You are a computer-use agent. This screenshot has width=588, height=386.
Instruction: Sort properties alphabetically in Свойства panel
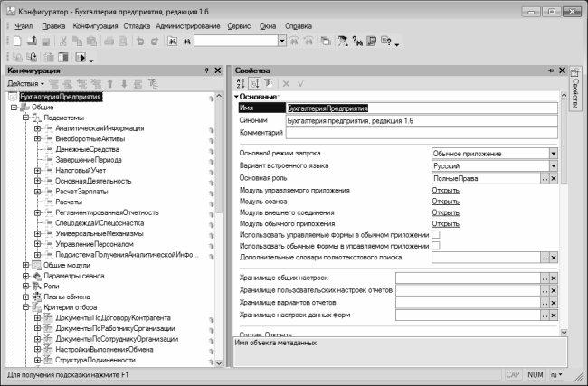tap(242, 83)
